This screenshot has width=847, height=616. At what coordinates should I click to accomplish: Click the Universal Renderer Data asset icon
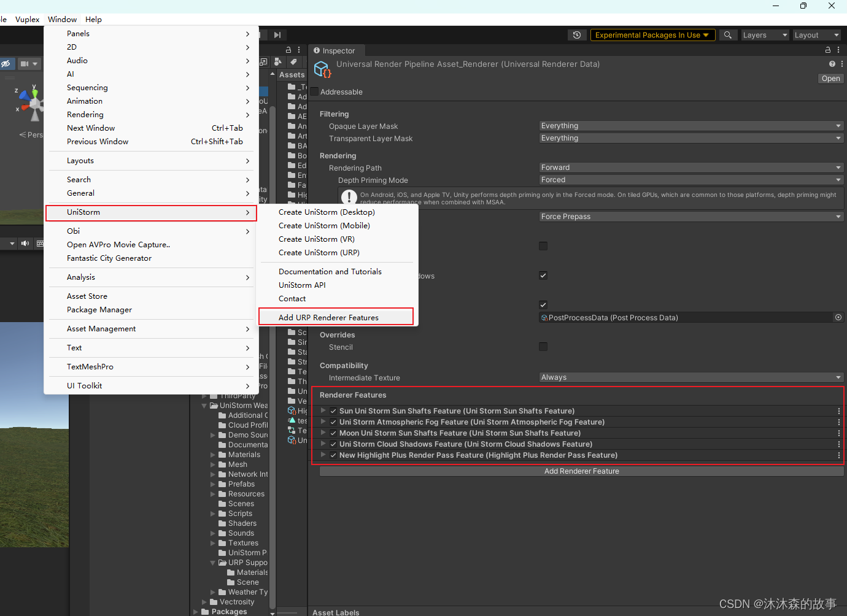[322, 69]
